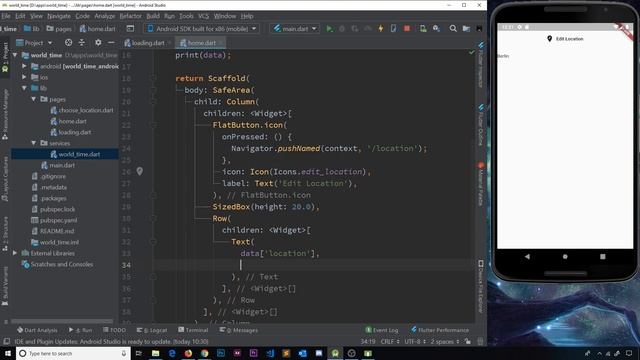Collapse the lib folder in project tree
The image size is (640, 360).
(24, 88)
